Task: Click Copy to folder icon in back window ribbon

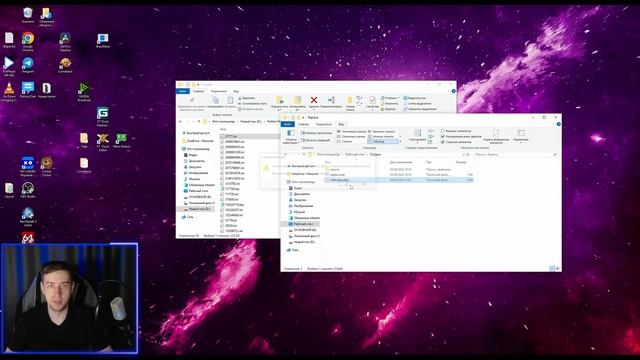Action: click(297, 100)
